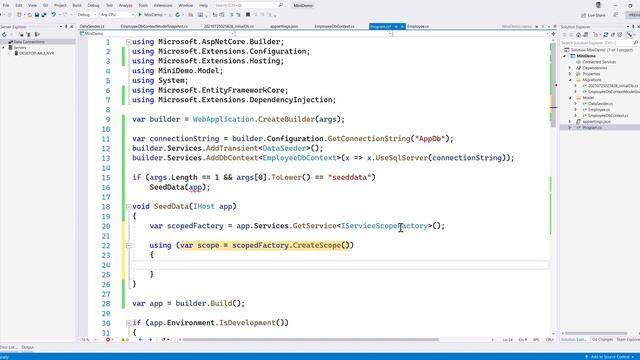Screen dimensions: 640x360
Task: Open the Any CPU platform dropdown
Action: [117, 15]
